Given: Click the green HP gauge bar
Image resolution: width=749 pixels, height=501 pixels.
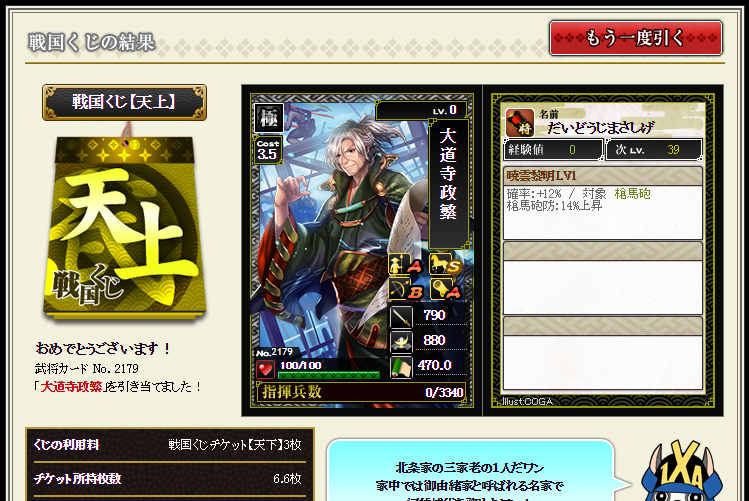Looking at the screenshot, I should point(329,375).
